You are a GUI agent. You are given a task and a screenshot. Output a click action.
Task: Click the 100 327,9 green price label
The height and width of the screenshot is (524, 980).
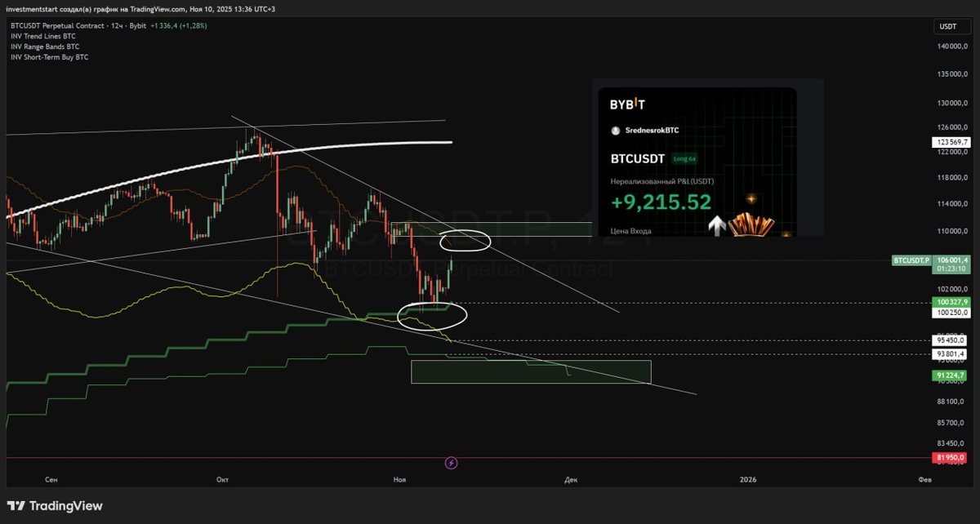pos(952,303)
